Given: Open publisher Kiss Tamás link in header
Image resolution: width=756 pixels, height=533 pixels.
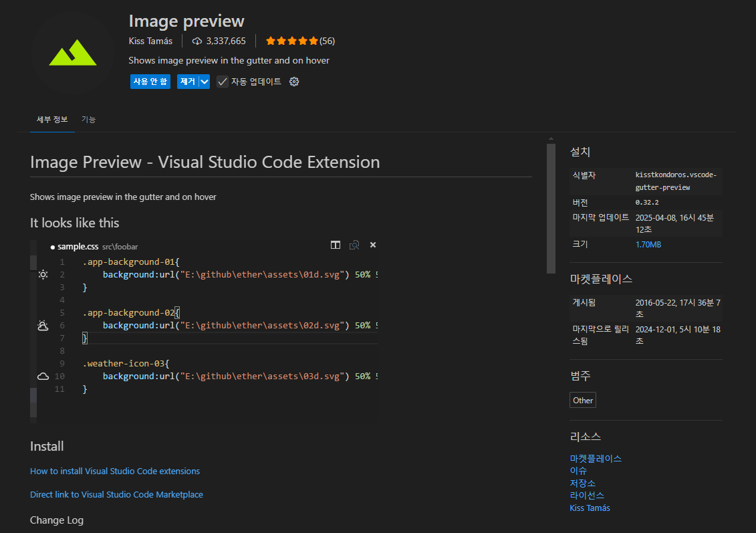Looking at the screenshot, I should [150, 41].
